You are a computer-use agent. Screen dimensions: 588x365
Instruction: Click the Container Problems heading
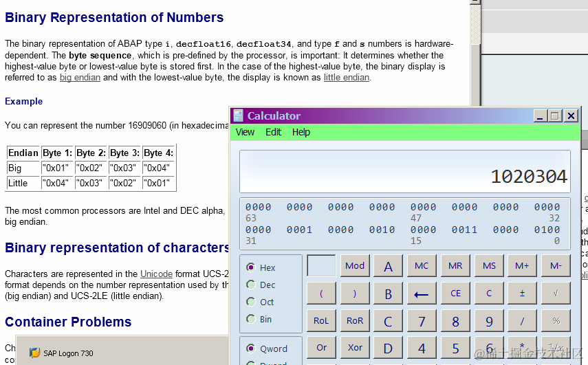68,322
